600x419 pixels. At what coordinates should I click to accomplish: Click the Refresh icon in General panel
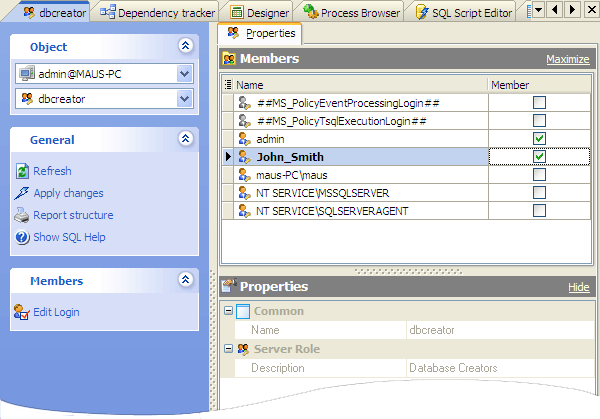point(23,171)
